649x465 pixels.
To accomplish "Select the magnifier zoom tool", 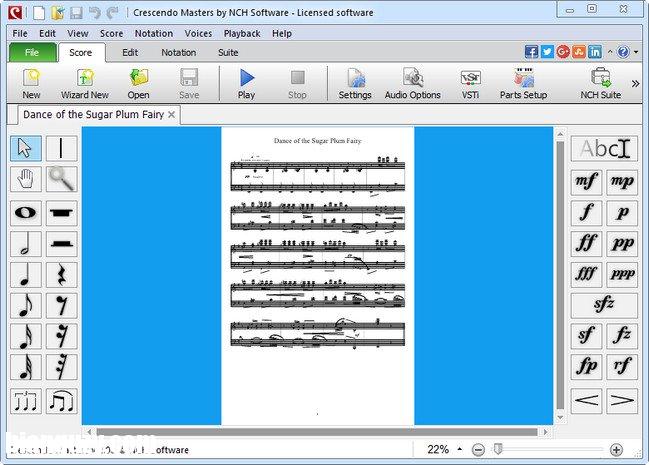I will 61,179.
